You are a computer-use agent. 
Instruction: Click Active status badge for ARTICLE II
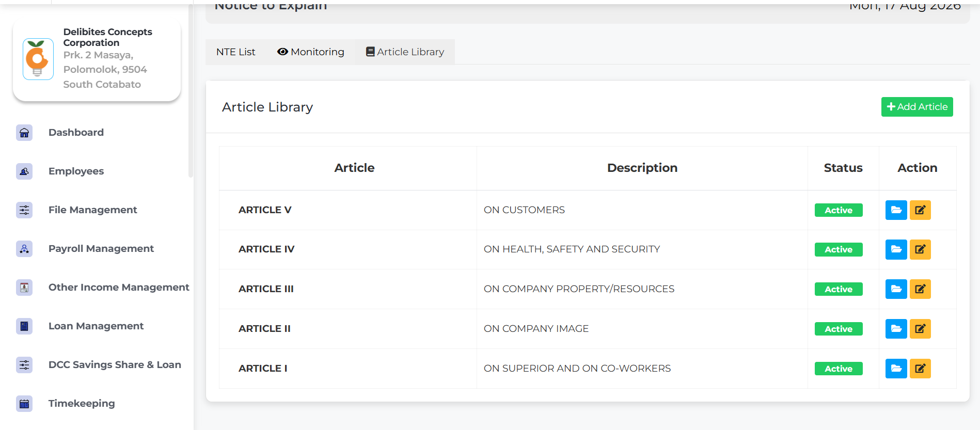(839, 329)
